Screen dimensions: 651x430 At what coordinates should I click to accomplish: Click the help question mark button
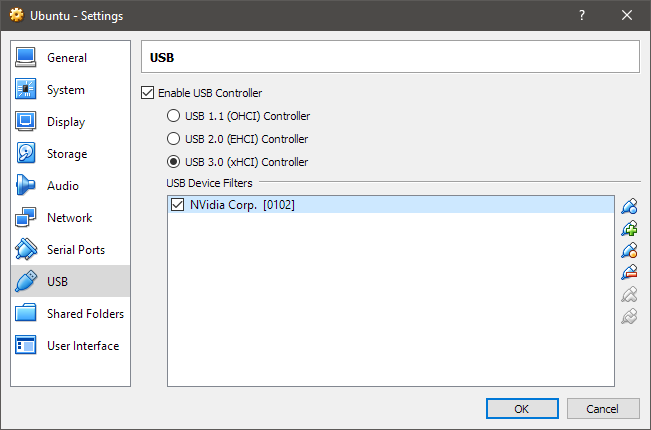tap(582, 15)
